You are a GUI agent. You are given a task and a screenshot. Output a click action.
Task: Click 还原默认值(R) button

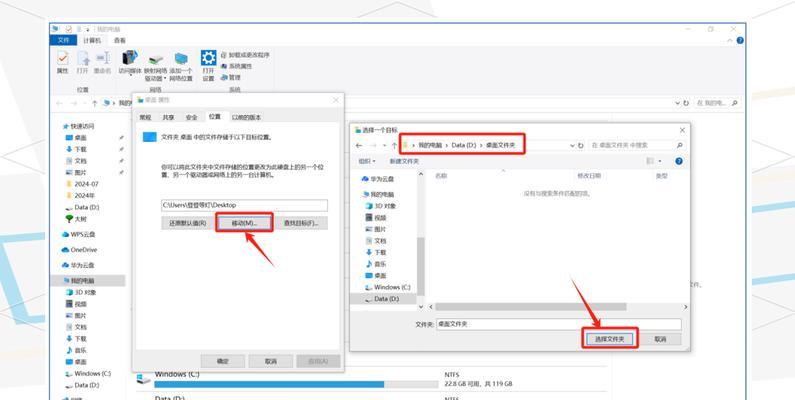click(188, 223)
